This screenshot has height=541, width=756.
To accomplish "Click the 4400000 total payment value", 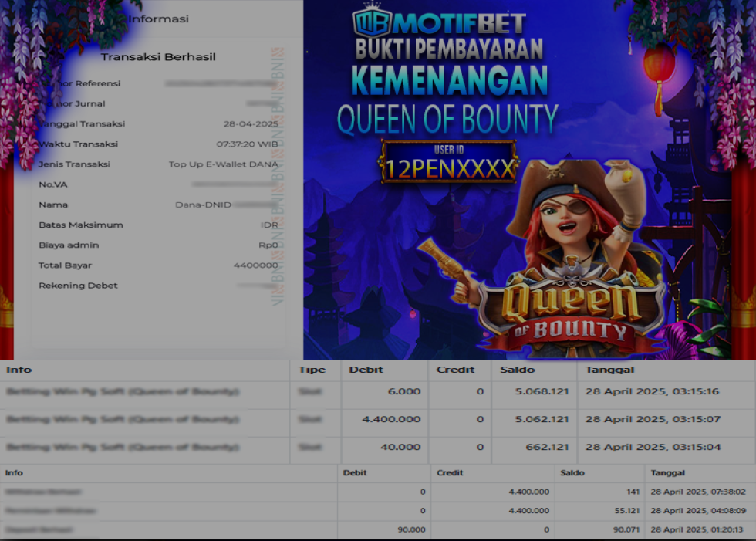I will 256,265.
